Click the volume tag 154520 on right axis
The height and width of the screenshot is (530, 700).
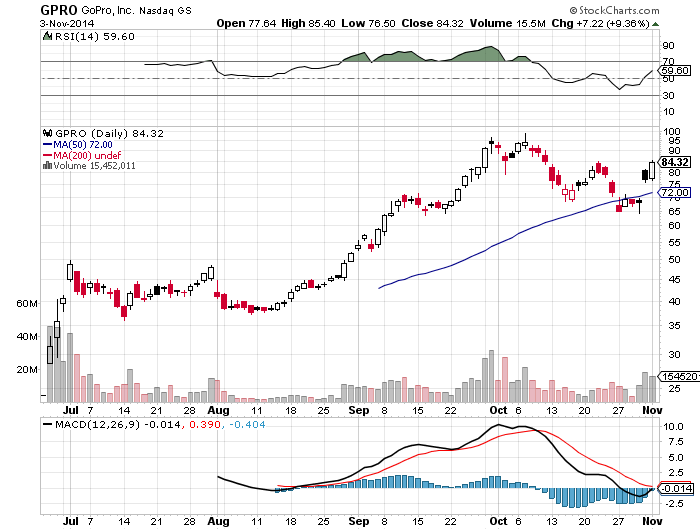(x=678, y=376)
